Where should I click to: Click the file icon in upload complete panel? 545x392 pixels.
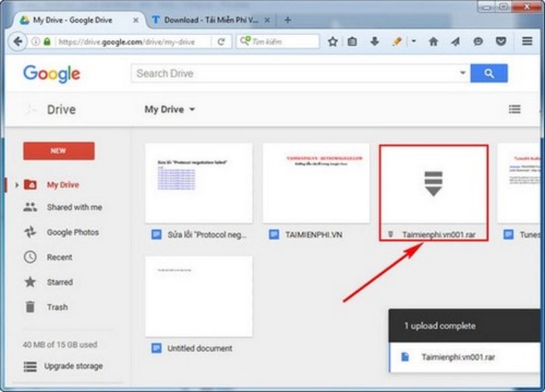(405, 357)
